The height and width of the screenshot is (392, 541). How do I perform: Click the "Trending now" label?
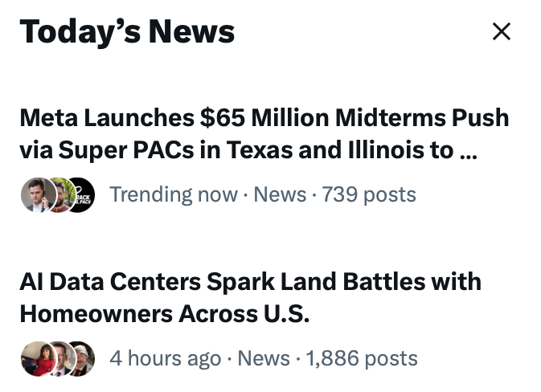coord(174,194)
